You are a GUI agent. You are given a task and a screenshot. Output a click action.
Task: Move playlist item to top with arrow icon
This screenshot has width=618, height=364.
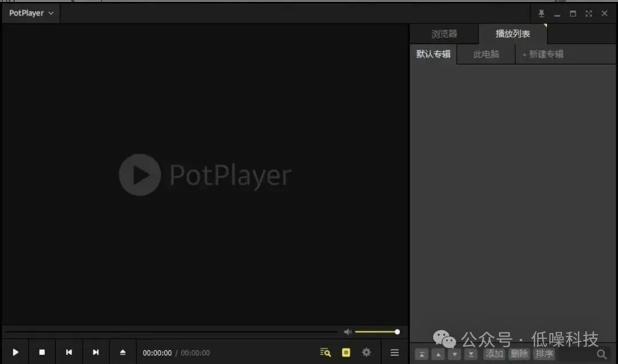pos(422,354)
